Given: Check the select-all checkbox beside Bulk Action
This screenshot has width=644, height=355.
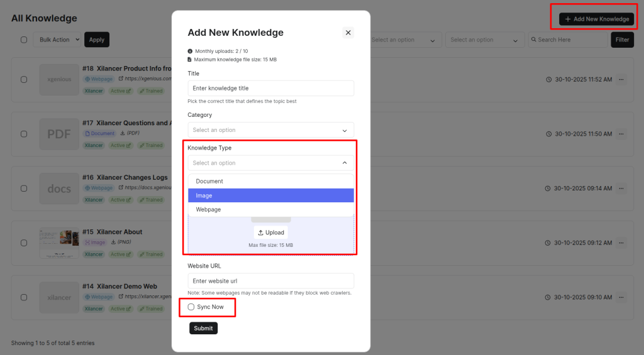Looking at the screenshot, I should [24, 40].
